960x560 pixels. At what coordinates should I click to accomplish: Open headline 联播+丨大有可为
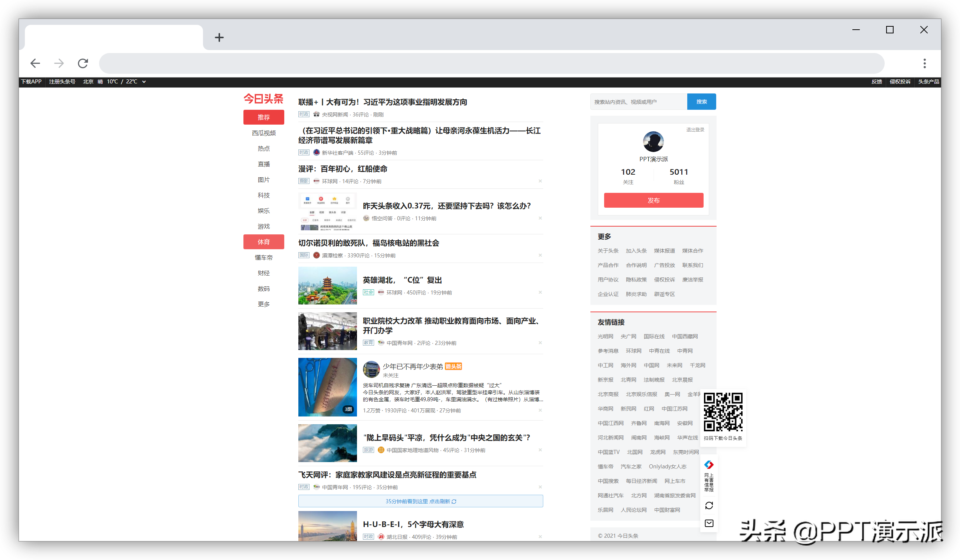pos(383,102)
